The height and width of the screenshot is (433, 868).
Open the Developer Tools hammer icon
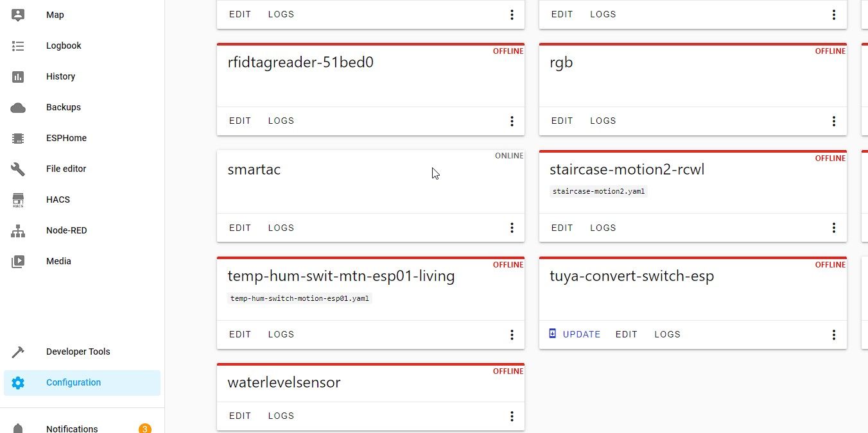point(18,352)
